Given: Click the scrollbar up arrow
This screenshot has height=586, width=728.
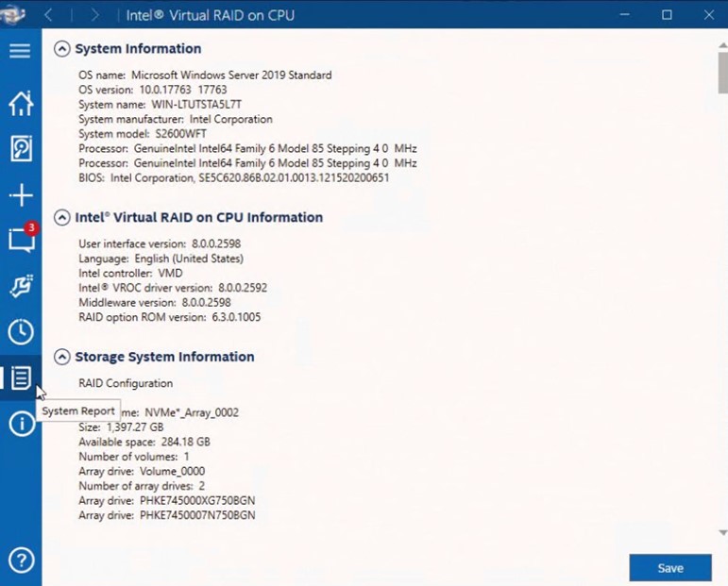Looking at the screenshot, I should pos(723,45).
